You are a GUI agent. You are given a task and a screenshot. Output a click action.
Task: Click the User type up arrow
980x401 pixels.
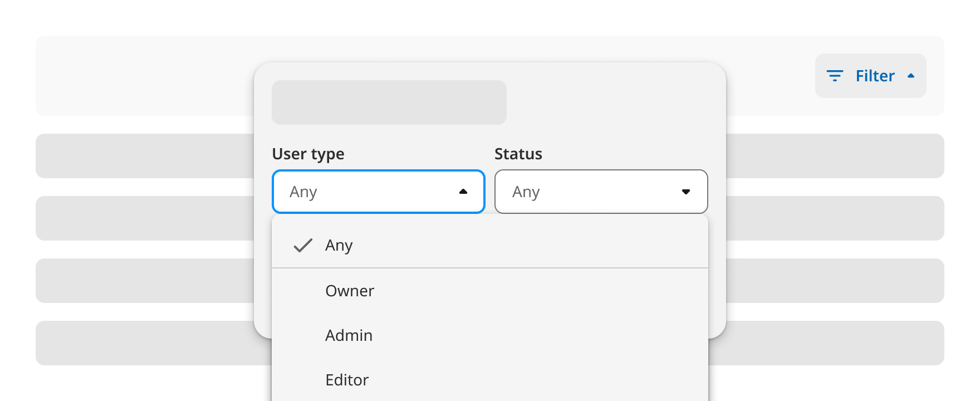click(x=463, y=192)
